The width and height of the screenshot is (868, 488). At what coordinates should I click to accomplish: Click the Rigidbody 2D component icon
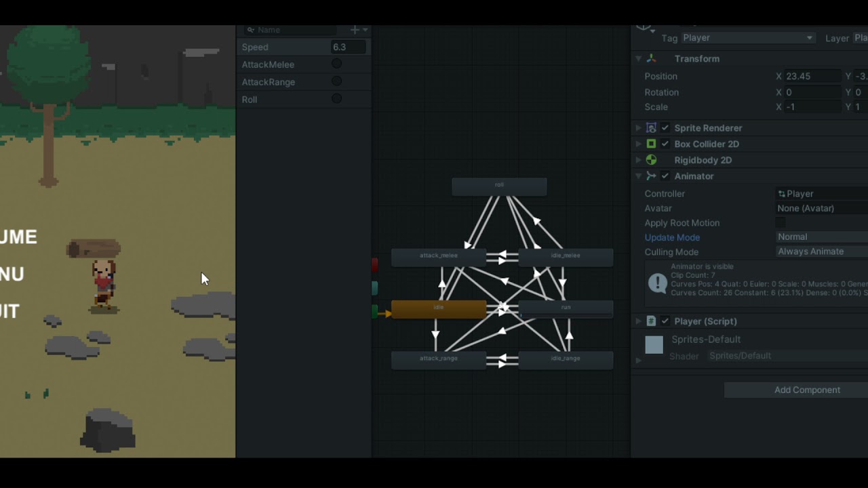coord(651,160)
